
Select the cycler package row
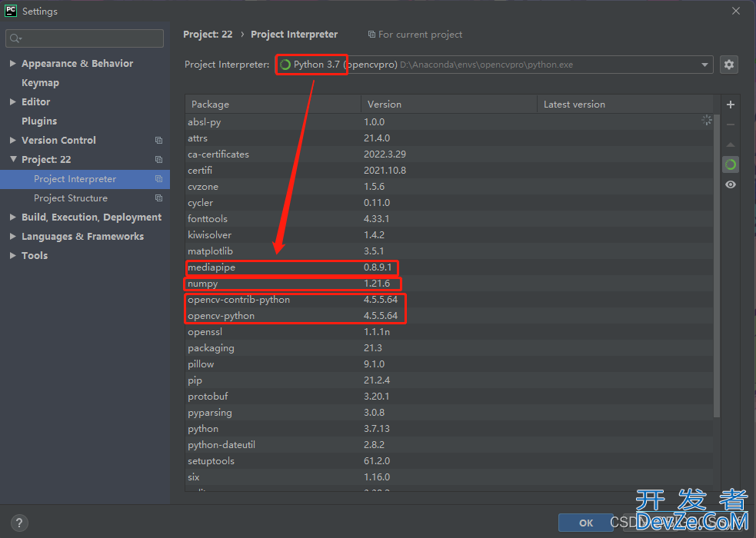pyautogui.click(x=449, y=203)
